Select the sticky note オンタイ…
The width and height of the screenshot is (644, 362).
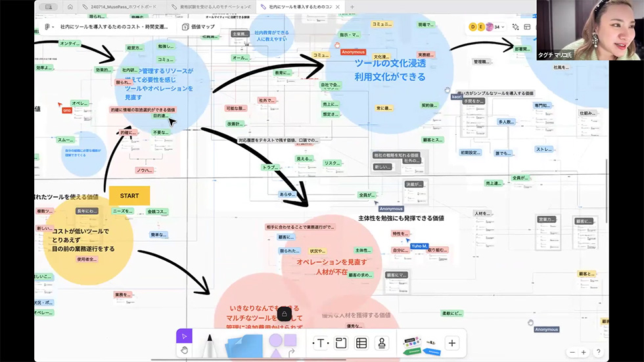point(70,43)
